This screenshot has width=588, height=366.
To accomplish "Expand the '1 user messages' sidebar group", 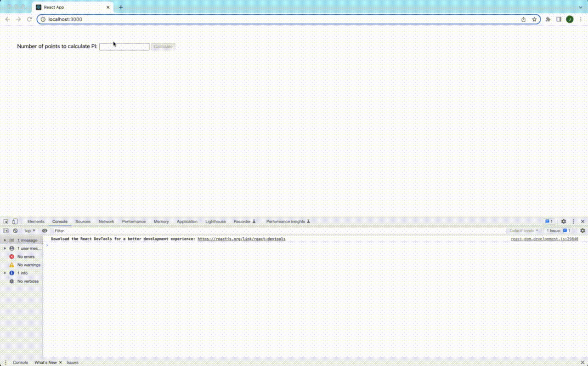I will pyautogui.click(x=5, y=248).
